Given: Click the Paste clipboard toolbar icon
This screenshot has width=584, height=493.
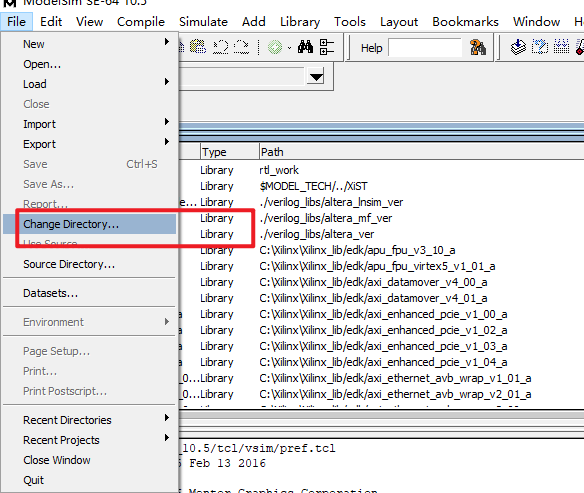Looking at the screenshot, I should coord(198,47).
